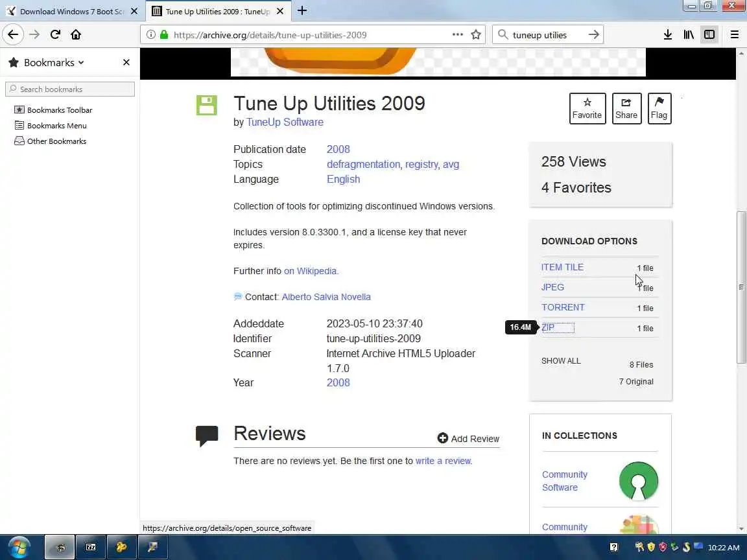This screenshot has height=560, width=747.
Task: Click the green floppy software icon
Action: pyautogui.click(x=207, y=105)
